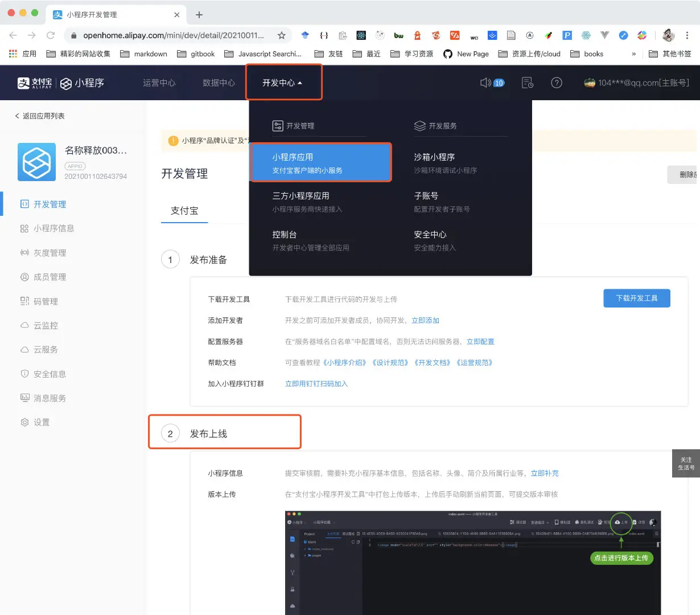Open 码管理 in sidebar
Viewport: 700px width, 615px height.
point(39,301)
